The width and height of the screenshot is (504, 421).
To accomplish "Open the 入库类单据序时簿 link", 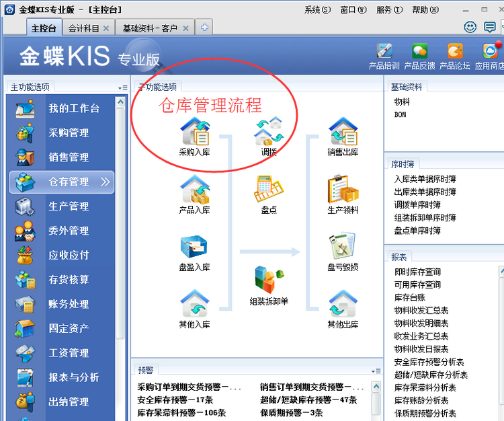I will tap(425, 179).
